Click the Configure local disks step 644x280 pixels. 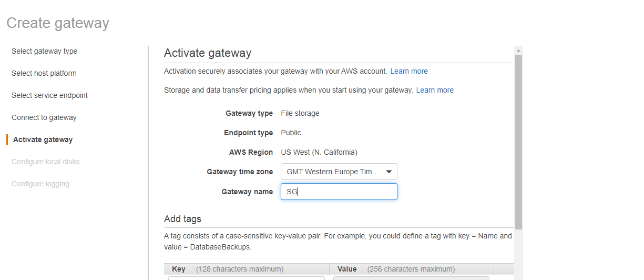pos(45,162)
